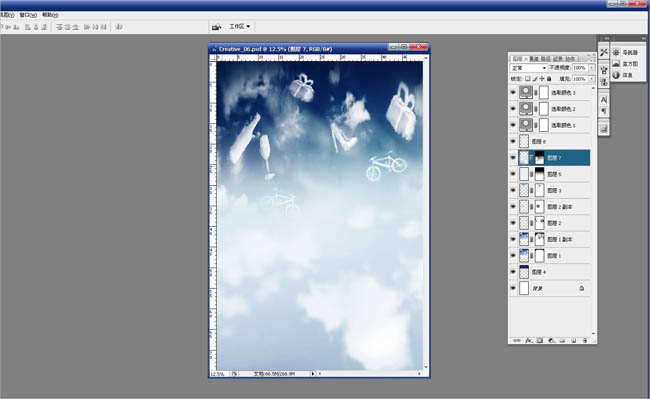Click new adjustment layer half-circle icon
Screen dimensions: 650x399
click(551, 341)
